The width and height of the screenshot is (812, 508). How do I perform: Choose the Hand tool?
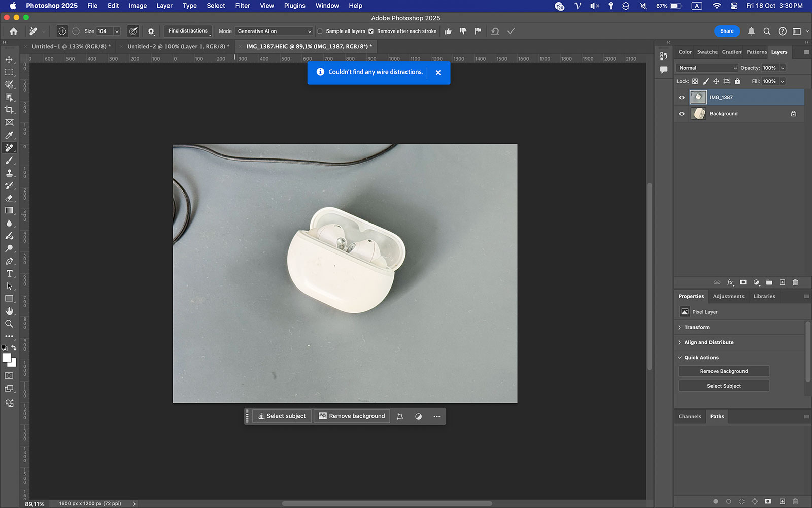click(9, 311)
